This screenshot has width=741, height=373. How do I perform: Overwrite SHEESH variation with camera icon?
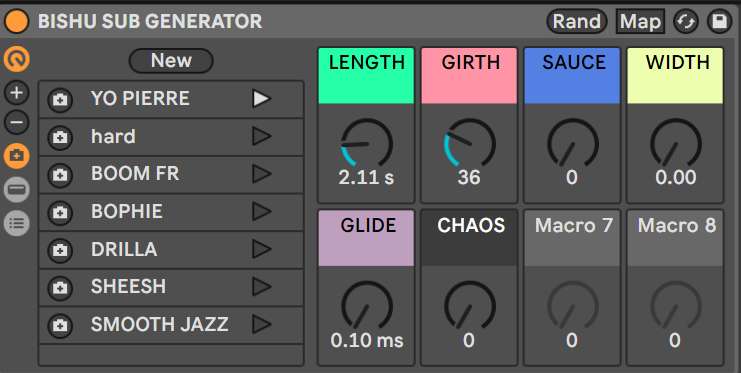click(x=60, y=288)
